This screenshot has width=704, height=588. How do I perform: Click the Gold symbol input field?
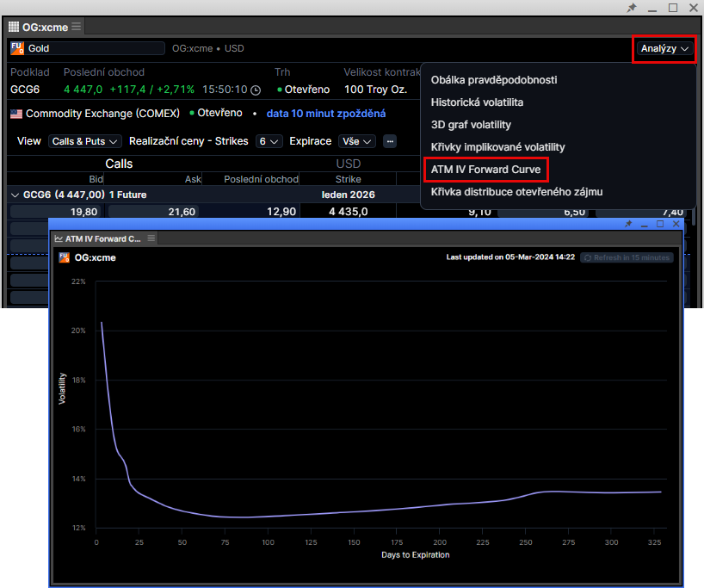(95, 49)
